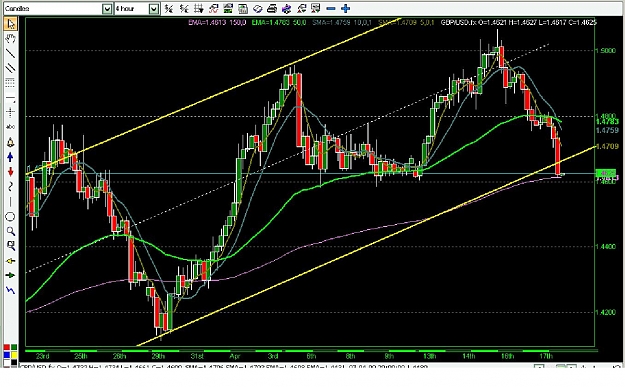Click the 1.4759 price axis label
This screenshot has width=625, height=387.
click(x=607, y=130)
